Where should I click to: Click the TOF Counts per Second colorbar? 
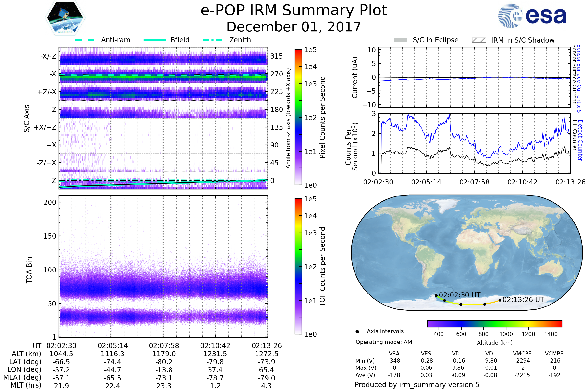click(x=298, y=266)
